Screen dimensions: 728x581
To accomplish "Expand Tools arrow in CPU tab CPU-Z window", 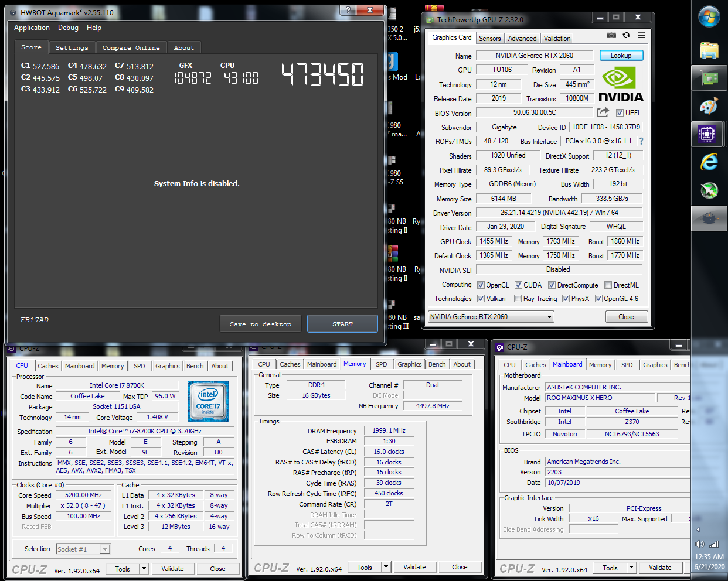I will 144,568.
